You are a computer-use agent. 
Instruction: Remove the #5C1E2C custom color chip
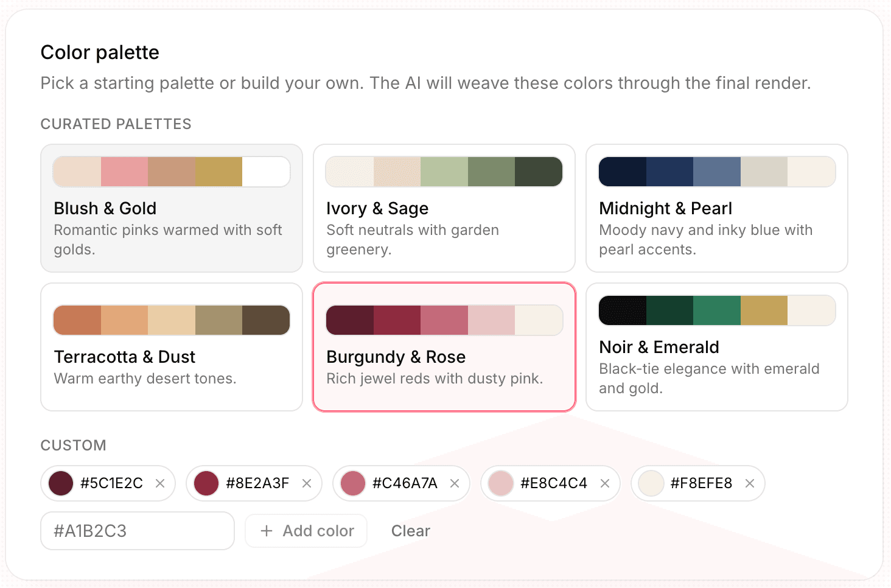160,483
